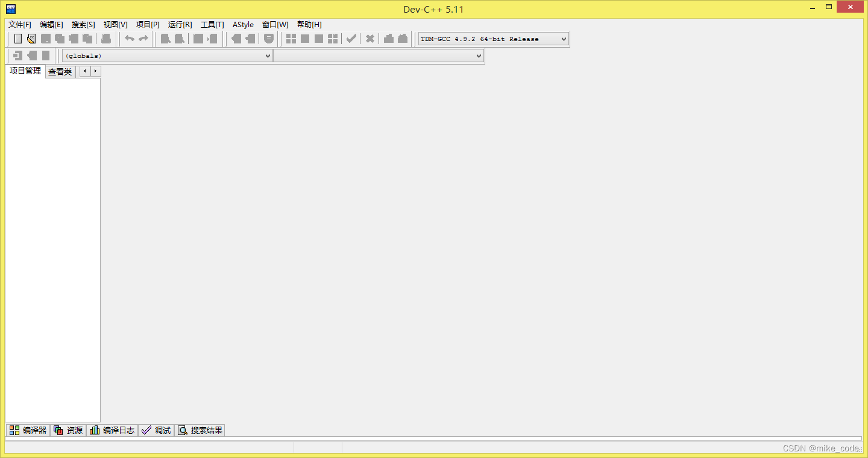Click the Add to project icon
868x458 pixels.
[x=236, y=39]
